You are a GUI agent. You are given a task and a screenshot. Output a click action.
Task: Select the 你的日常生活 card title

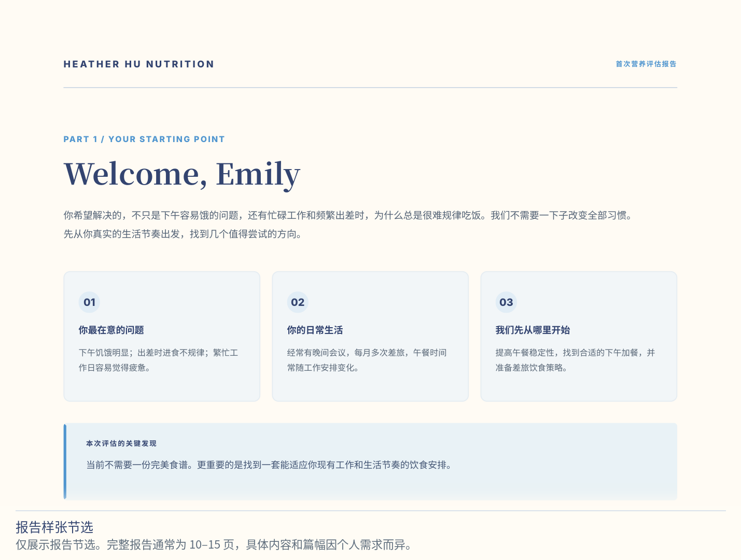pyautogui.click(x=315, y=330)
